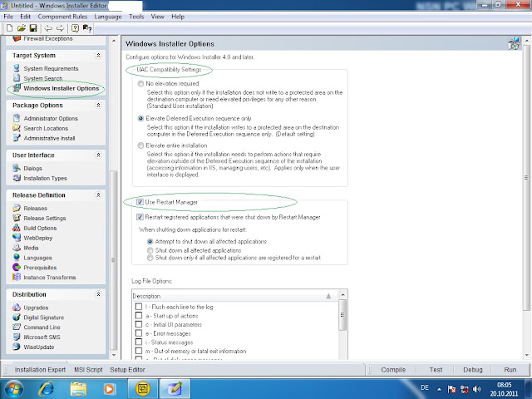Click the log options list scrollbar thumb

click(x=342, y=315)
